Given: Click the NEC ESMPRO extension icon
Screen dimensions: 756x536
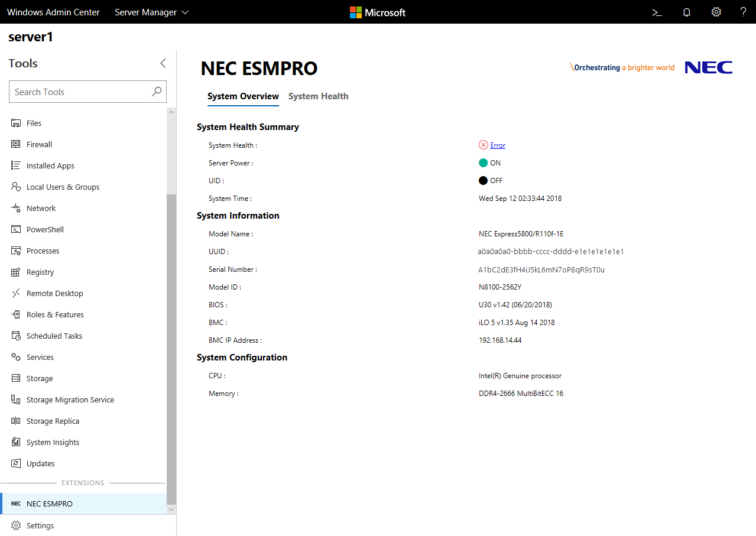Looking at the screenshot, I should point(16,504).
